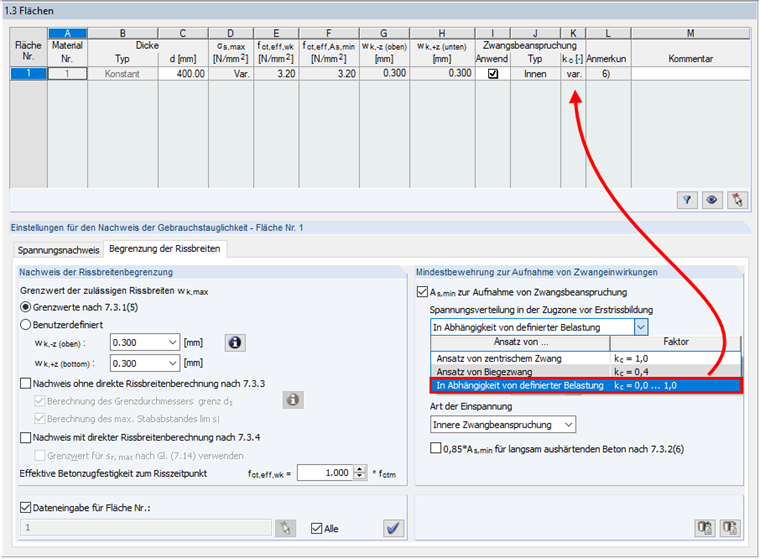
Task: Click column header A
Action: click(x=67, y=33)
